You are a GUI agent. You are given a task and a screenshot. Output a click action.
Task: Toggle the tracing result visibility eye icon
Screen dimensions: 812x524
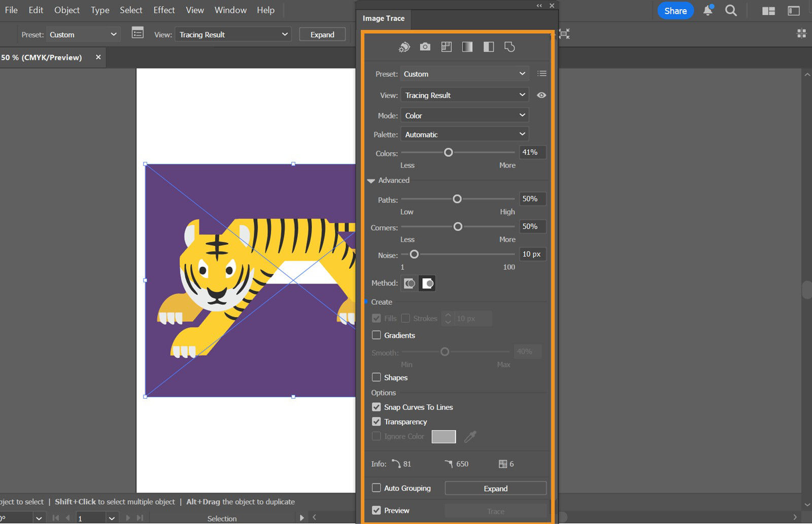[x=541, y=95]
